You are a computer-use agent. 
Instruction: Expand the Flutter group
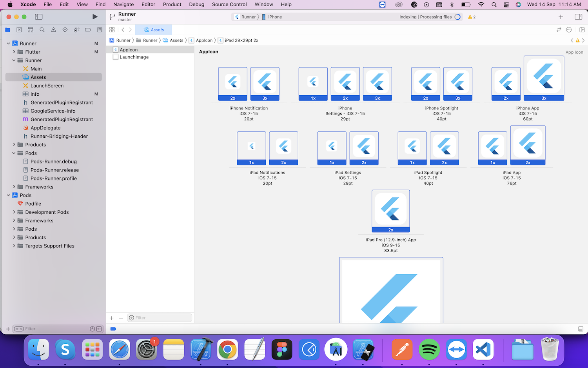14,52
